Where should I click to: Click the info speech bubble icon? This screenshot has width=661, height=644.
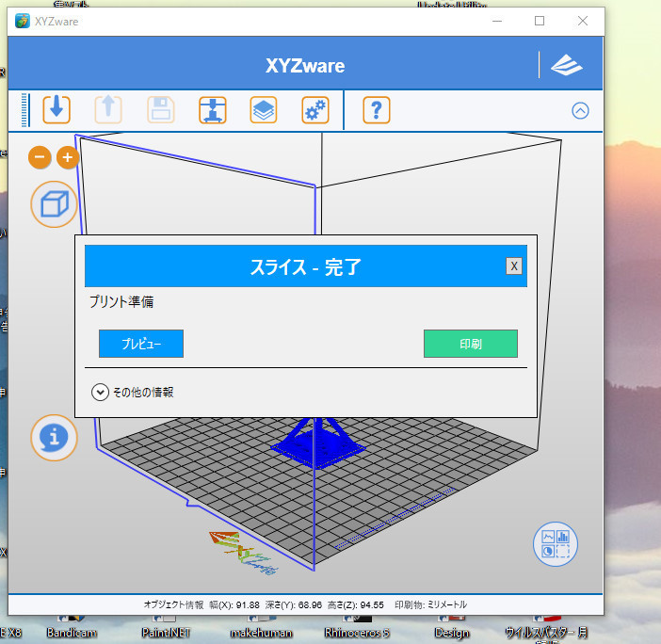tap(54, 438)
